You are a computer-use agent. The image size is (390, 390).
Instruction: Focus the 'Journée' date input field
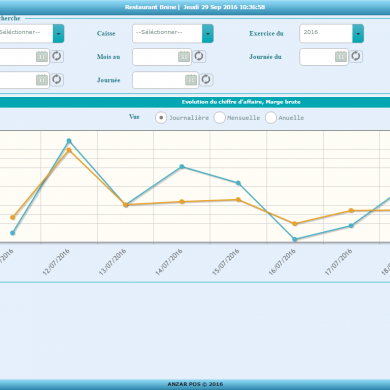(165, 80)
